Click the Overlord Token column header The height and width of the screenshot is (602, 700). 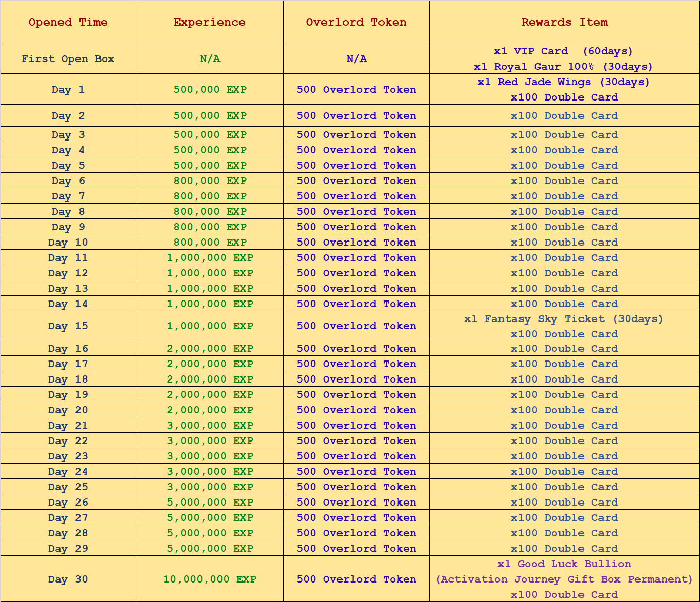click(x=356, y=22)
